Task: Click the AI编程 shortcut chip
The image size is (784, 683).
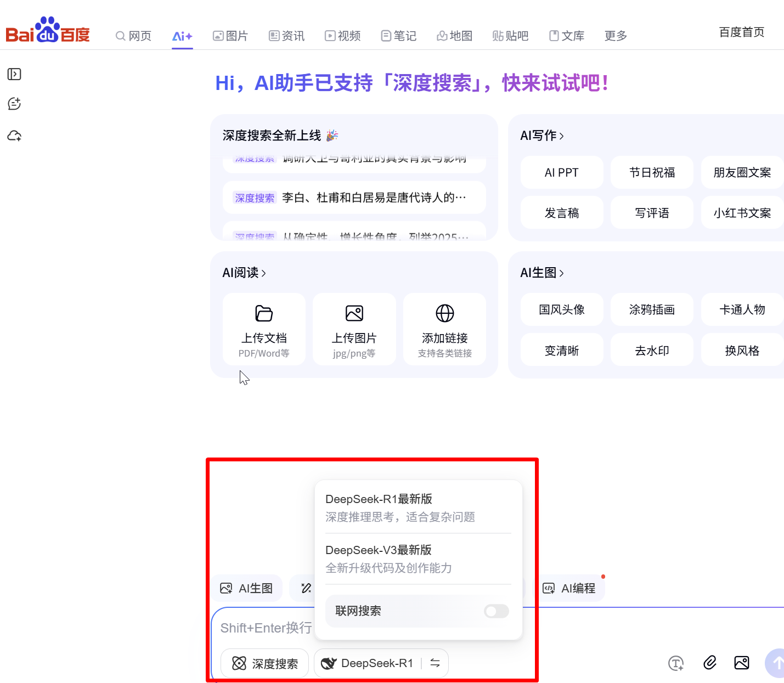Action: [x=569, y=588]
